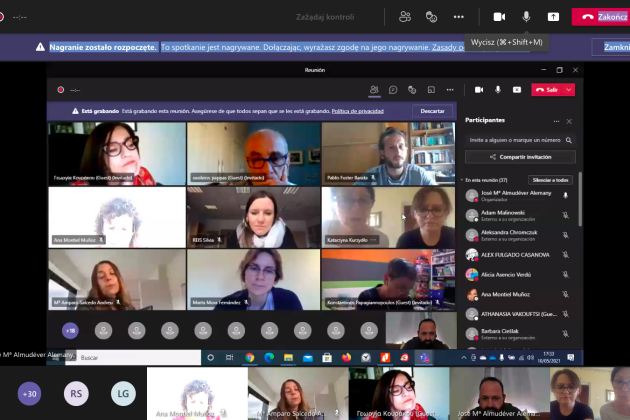Image resolution: width=630 pixels, height=420 pixels.
Task: Open share content tray in outer toolbar
Action: tap(553, 16)
